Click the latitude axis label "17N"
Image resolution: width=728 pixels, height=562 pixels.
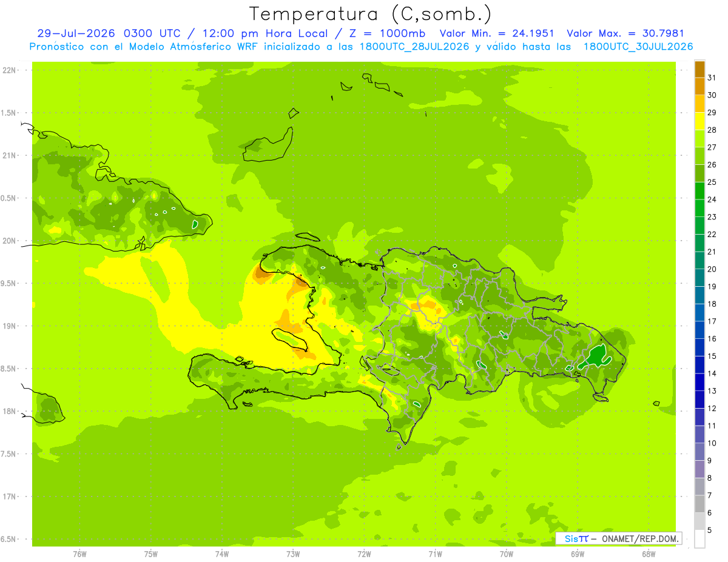[x=8, y=497]
